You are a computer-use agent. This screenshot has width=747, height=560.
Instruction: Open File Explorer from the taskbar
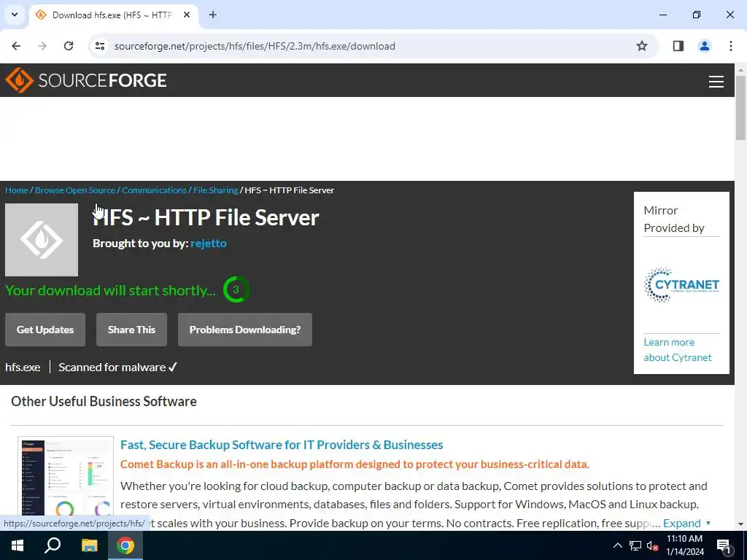point(89,545)
